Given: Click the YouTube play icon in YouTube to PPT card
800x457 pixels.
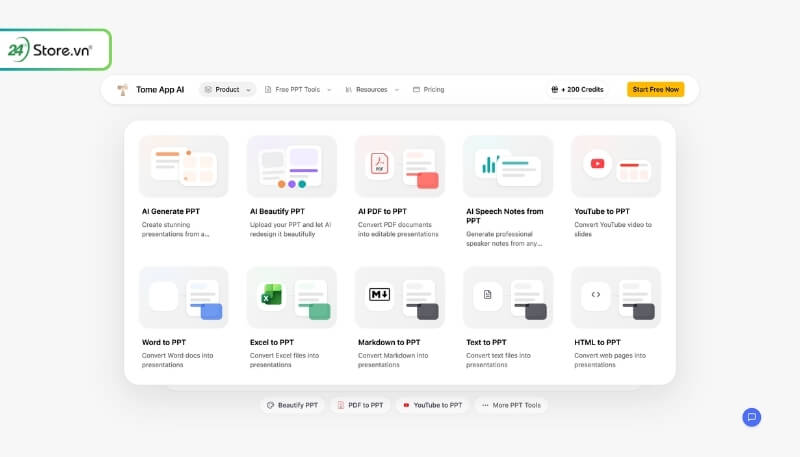Looking at the screenshot, I should click(597, 164).
